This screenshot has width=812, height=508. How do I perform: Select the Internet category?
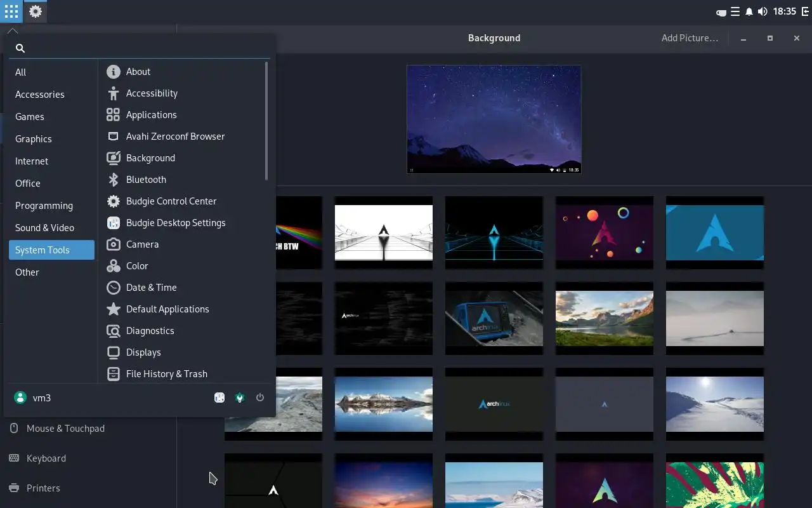coord(51,161)
